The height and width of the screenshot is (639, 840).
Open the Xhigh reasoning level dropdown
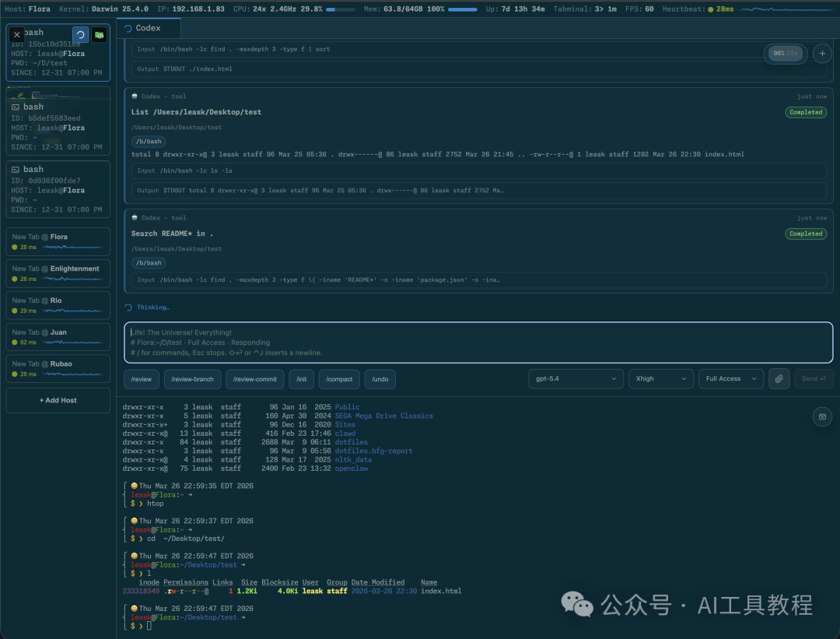click(660, 379)
